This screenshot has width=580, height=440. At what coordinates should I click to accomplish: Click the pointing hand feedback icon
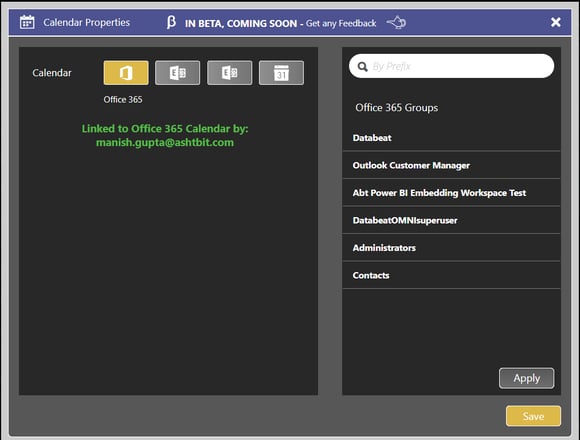396,23
